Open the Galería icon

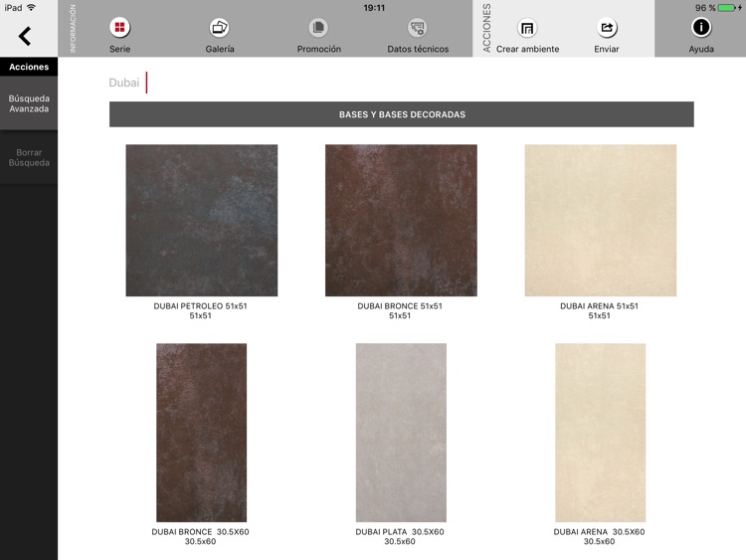coord(220,28)
